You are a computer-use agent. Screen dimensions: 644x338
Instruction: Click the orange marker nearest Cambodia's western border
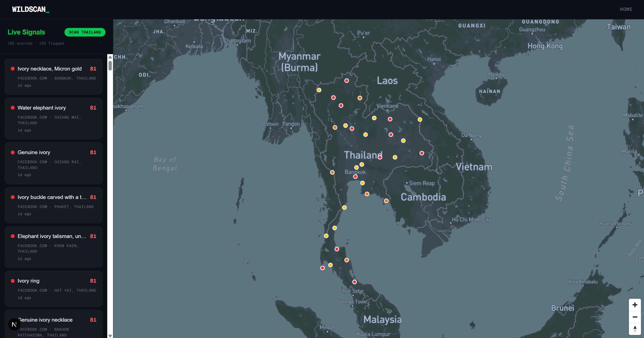[x=386, y=201]
